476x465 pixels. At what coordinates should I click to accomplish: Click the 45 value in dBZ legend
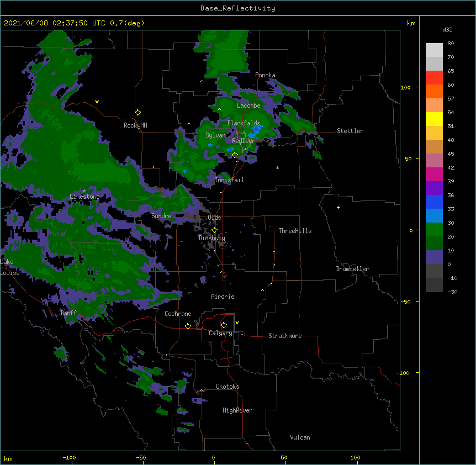pos(451,154)
